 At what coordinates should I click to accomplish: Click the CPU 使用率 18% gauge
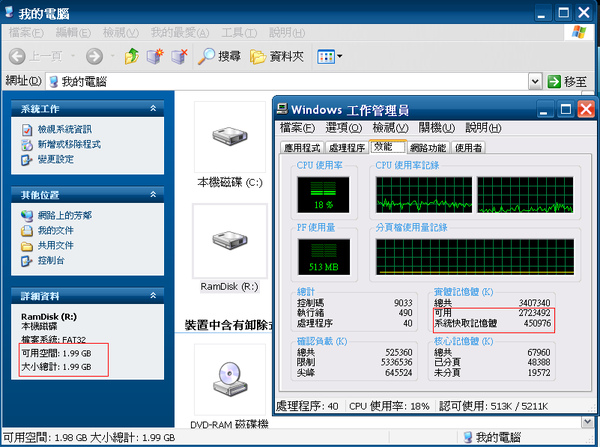pyautogui.click(x=323, y=195)
